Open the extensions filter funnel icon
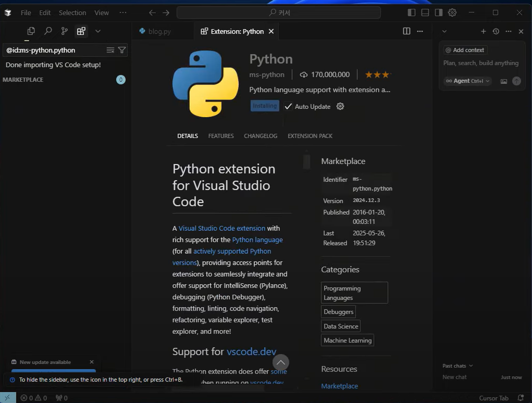This screenshot has width=532, height=403. click(122, 50)
